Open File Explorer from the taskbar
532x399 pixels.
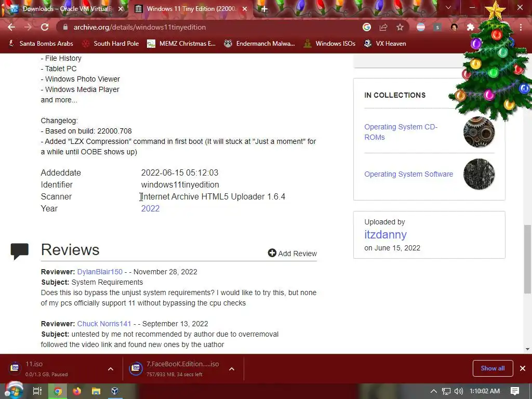(96, 391)
